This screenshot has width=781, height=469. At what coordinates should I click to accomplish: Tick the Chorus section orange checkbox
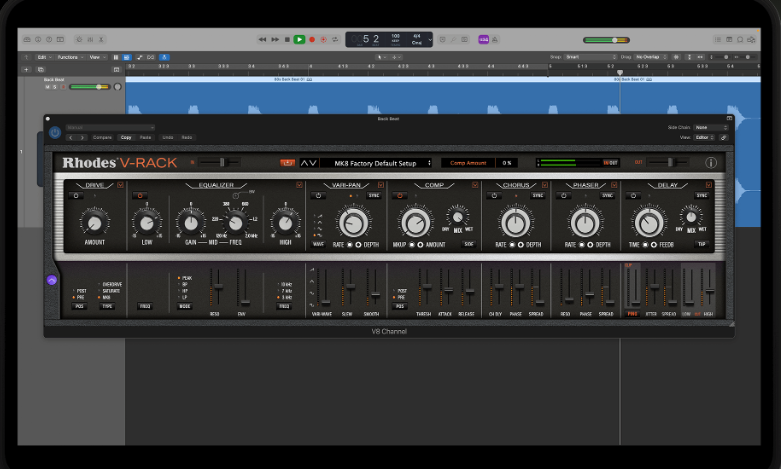[544, 185]
